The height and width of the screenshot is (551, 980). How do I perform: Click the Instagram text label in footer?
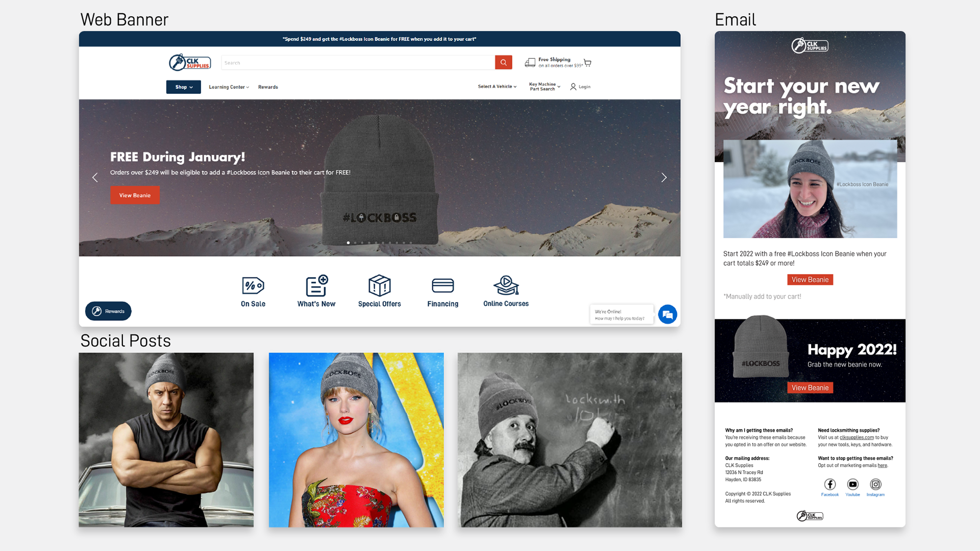[876, 495]
